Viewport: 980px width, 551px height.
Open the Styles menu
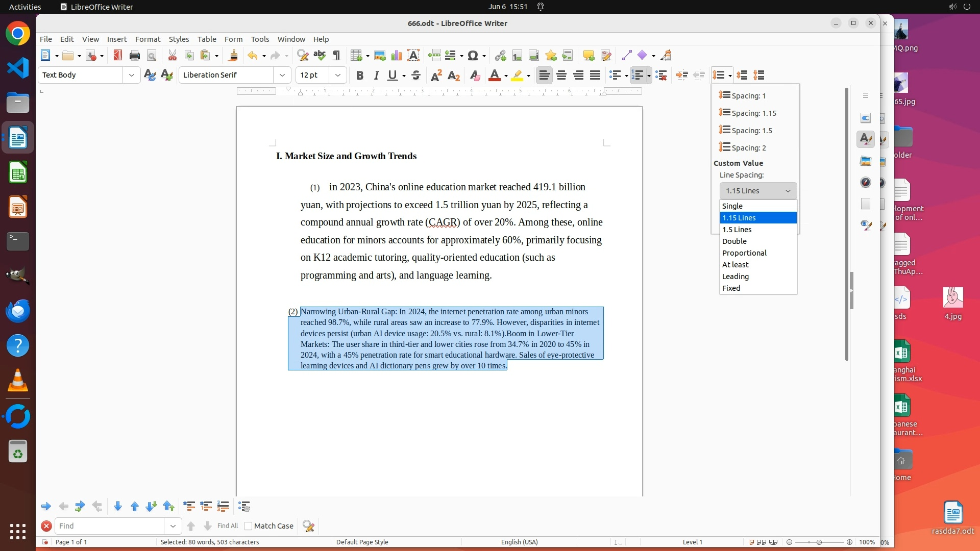(179, 39)
